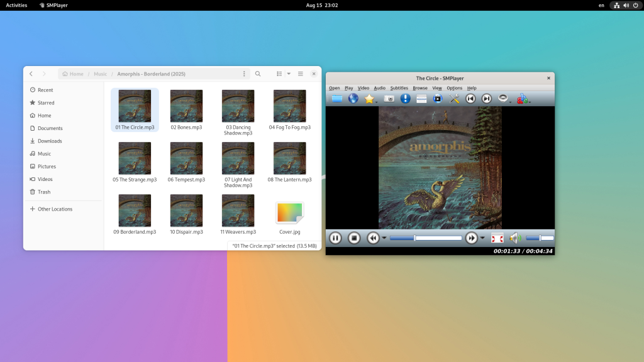Image resolution: width=644 pixels, height=362 pixels.
Task: Click the playback seek slider
Action: pyautogui.click(x=426, y=238)
